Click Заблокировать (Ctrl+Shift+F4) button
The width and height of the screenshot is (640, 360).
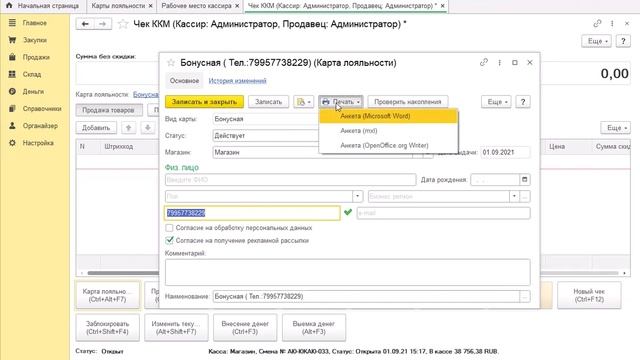click(x=107, y=327)
